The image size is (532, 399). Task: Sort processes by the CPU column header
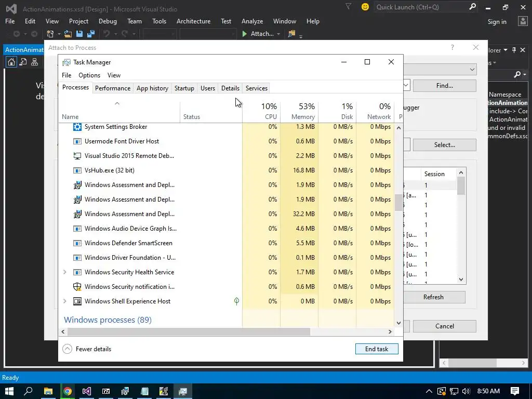point(261,111)
